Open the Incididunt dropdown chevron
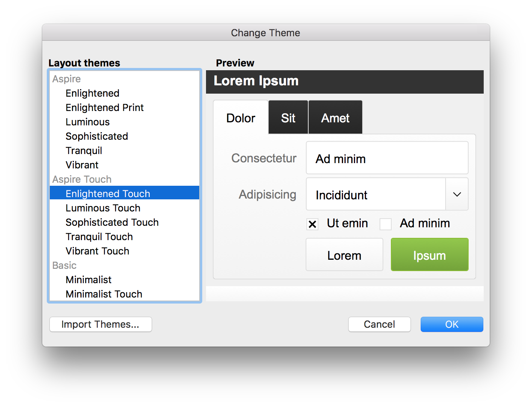The image size is (532, 407). coord(457,194)
